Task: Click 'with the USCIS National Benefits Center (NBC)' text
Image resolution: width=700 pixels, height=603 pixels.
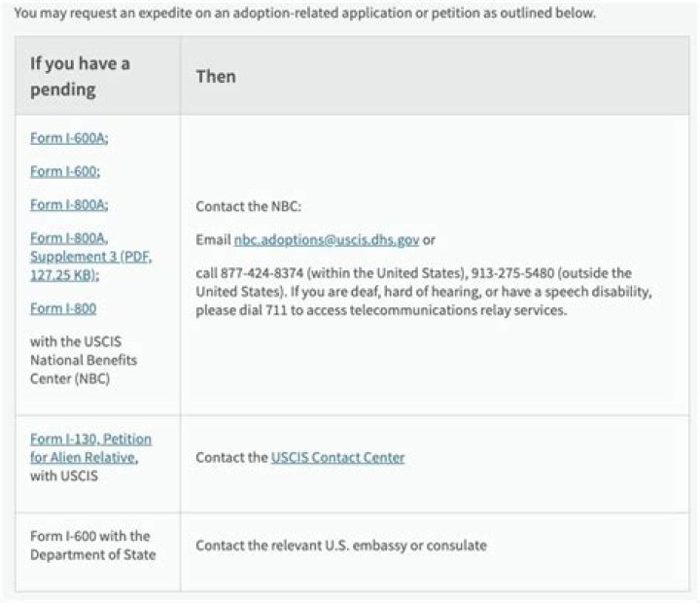Action: coord(84,360)
